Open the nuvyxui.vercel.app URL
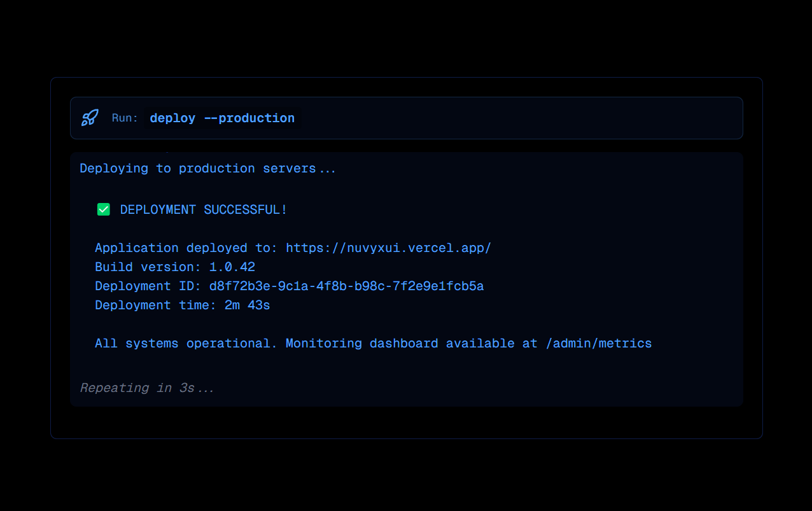 (388, 248)
